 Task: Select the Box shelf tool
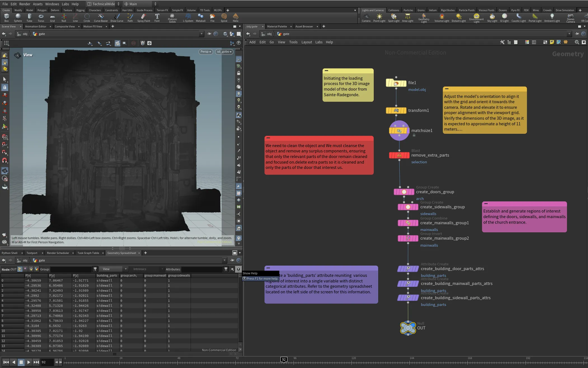click(x=6, y=18)
